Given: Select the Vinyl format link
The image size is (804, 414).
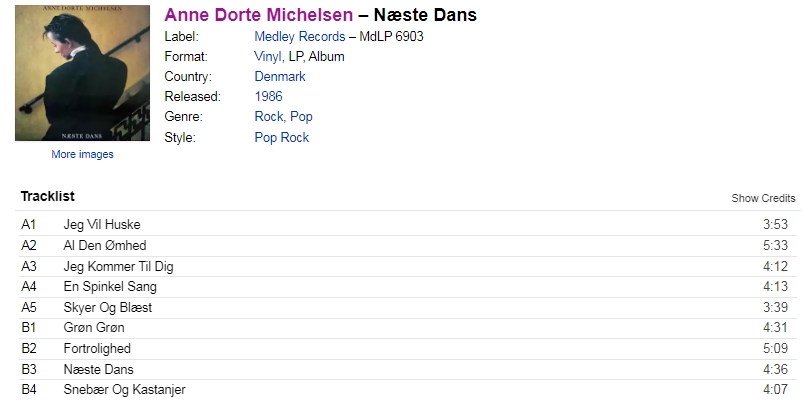Looking at the screenshot, I should [x=268, y=56].
